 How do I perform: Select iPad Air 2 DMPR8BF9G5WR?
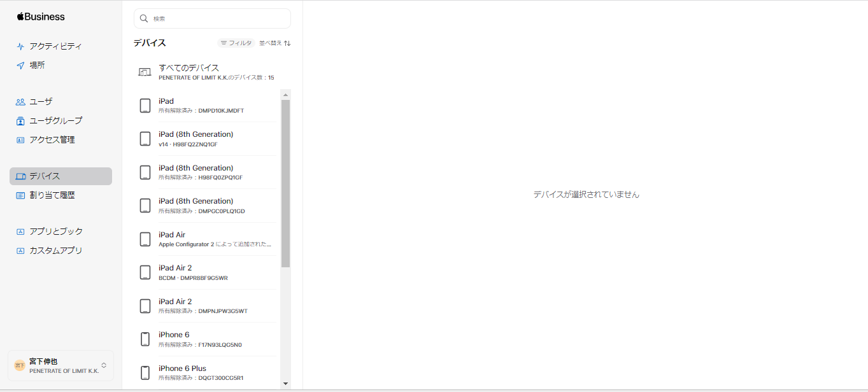(207, 272)
